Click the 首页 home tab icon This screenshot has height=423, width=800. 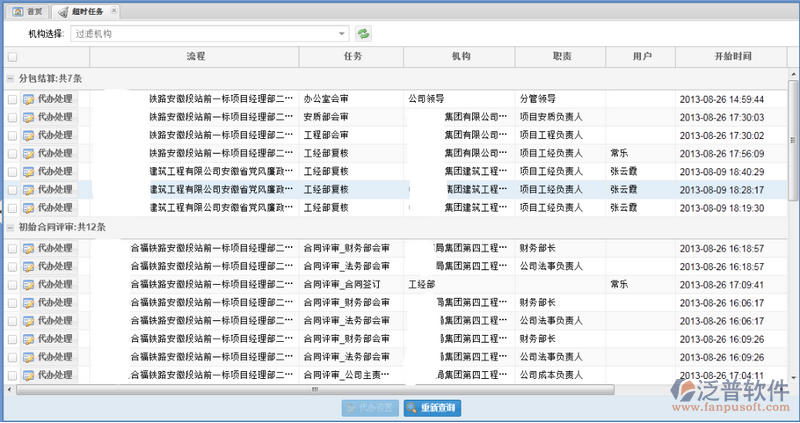17,11
